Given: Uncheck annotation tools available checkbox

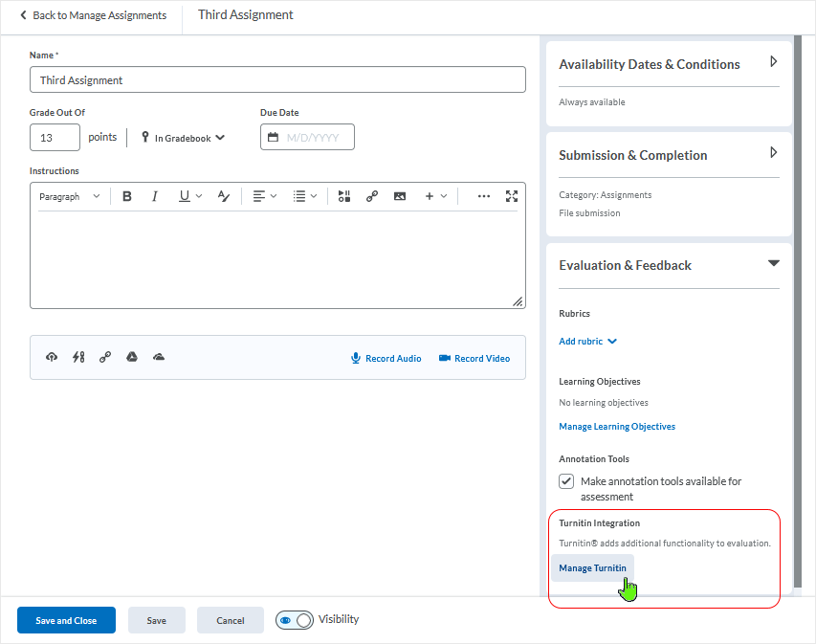Looking at the screenshot, I should point(566,481).
